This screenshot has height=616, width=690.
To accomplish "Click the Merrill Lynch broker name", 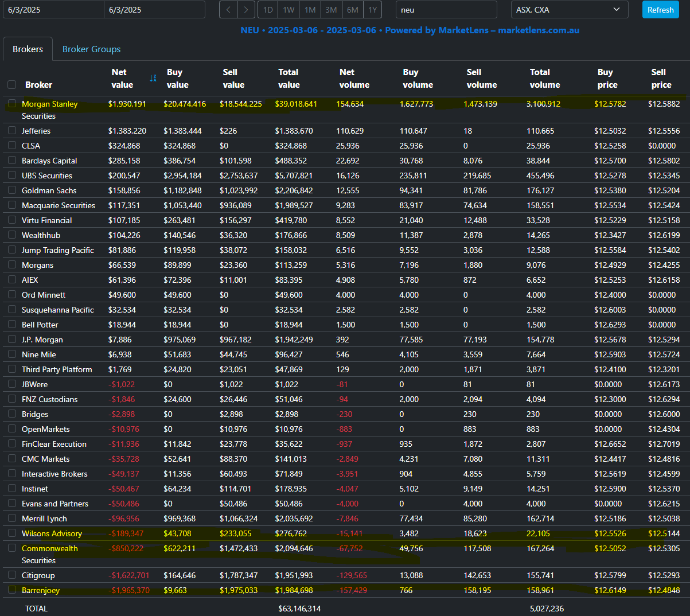I will [44, 518].
